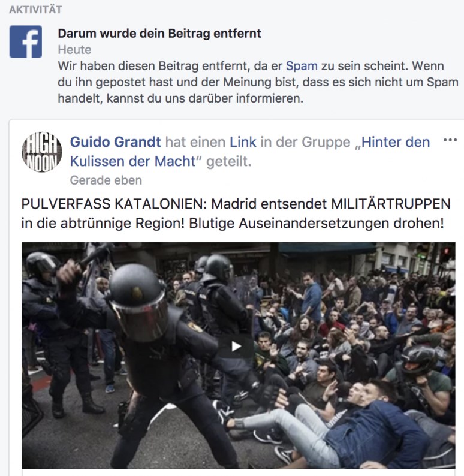
Task: Open "Darum wurde dein Beitrag entfernt" notification title
Action: pos(159,34)
